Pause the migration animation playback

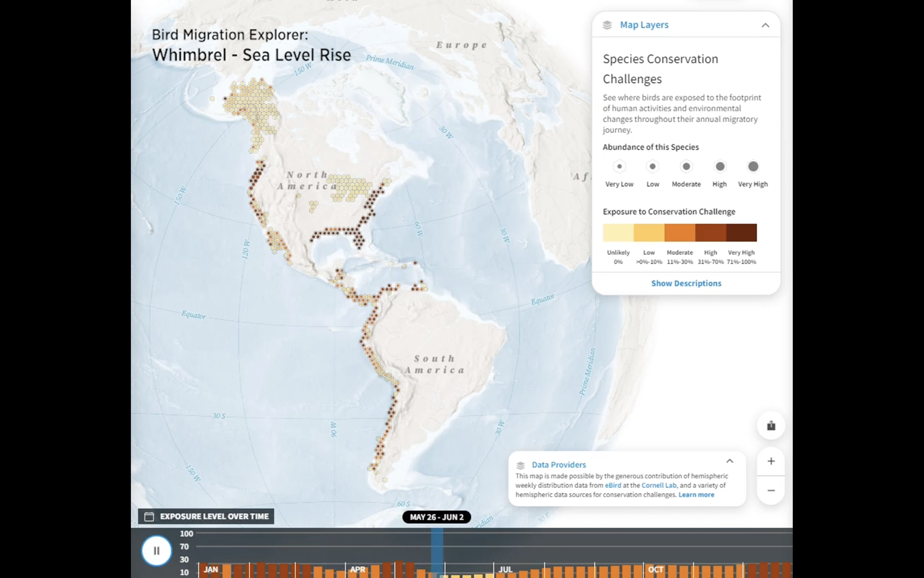(x=157, y=550)
